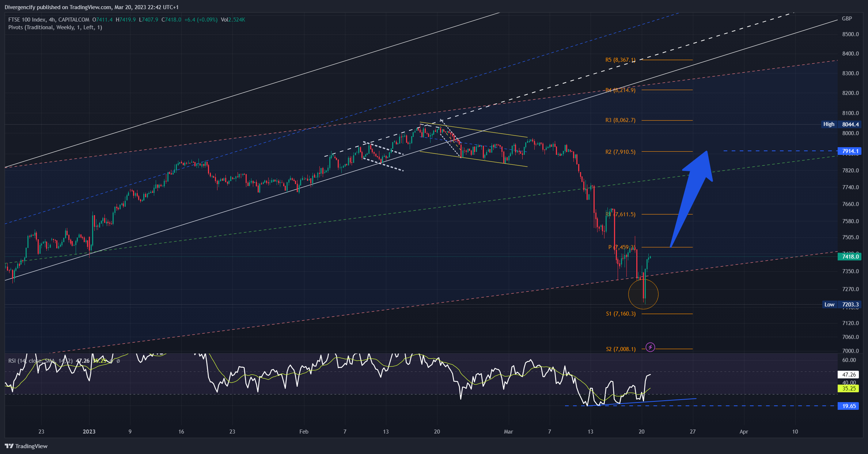This screenshot has height=454, width=868.
Task: Click the 8300.0 label on the price scale
Action: [x=850, y=73]
